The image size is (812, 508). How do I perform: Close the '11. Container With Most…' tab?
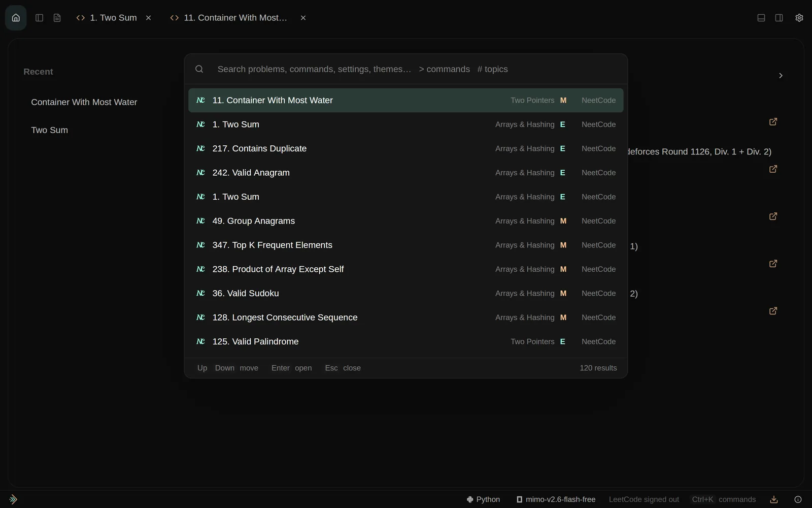point(303,18)
